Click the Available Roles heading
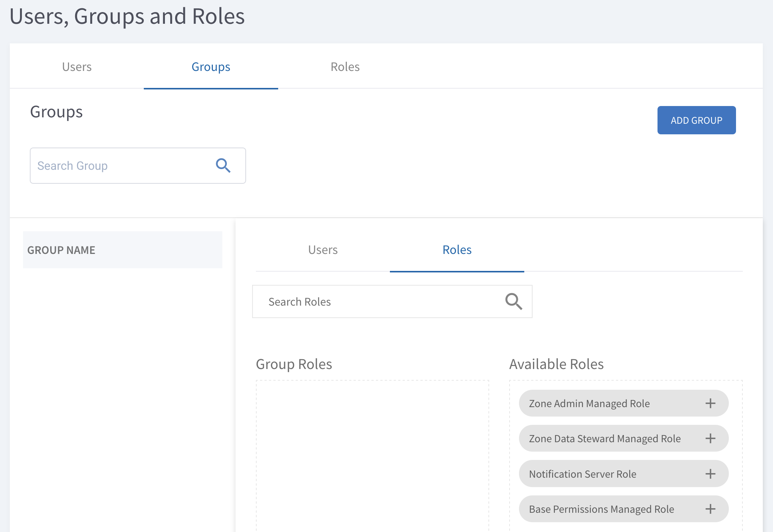This screenshot has height=532, width=773. pos(556,364)
